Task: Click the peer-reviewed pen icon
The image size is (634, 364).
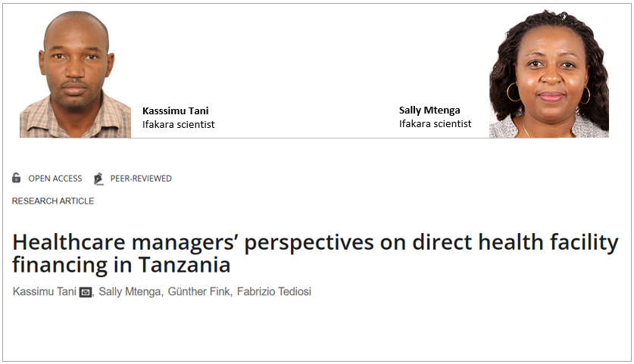Action: click(98, 179)
